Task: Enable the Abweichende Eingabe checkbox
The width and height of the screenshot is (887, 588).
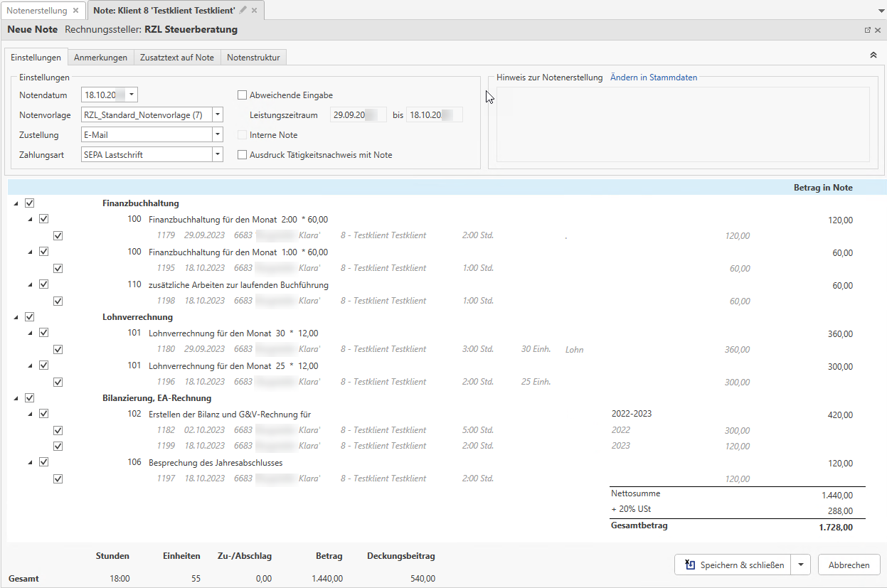Action: click(x=242, y=95)
